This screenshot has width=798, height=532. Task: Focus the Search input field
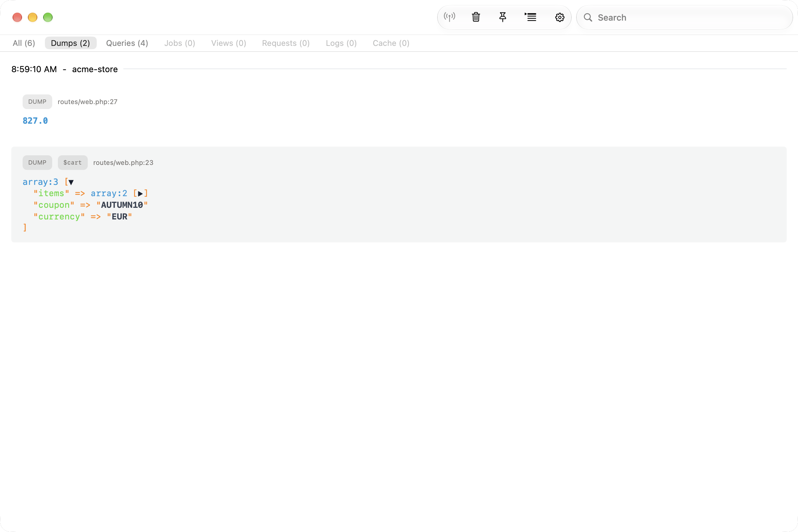coord(685,17)
